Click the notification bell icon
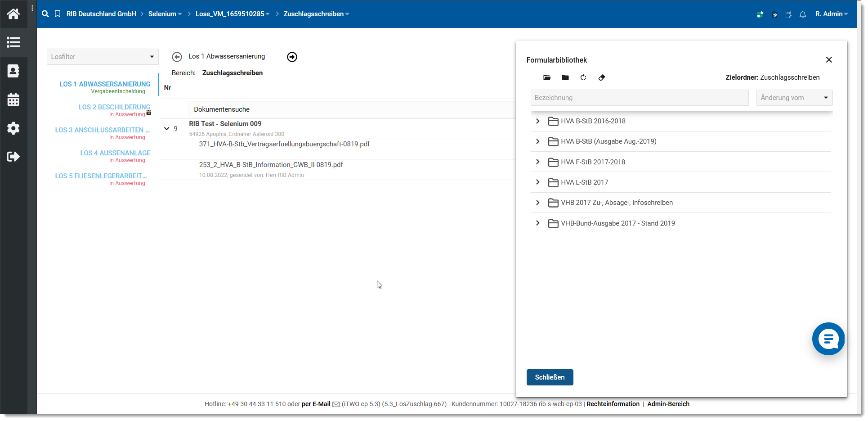 coord(803,14)
